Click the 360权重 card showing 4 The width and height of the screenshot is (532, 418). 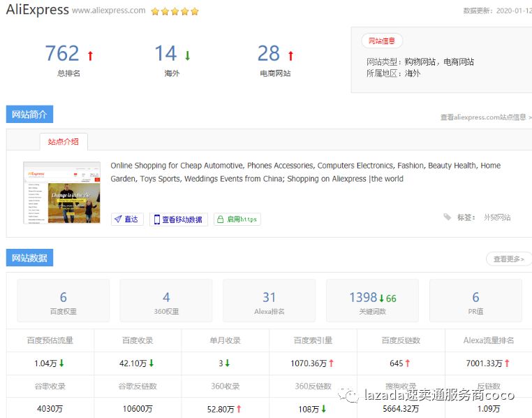coord(166,301)
